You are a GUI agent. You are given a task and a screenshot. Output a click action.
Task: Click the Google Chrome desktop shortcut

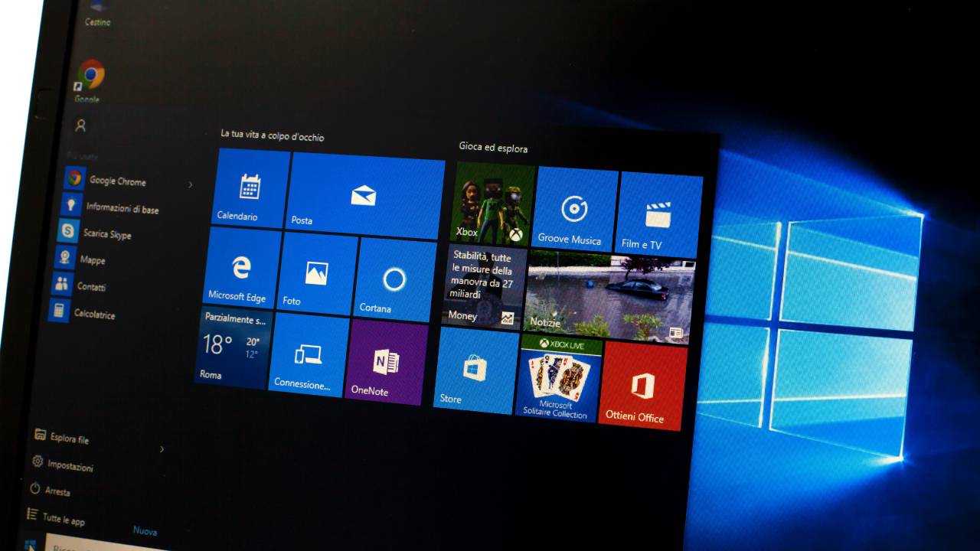[x=90, y=82]
